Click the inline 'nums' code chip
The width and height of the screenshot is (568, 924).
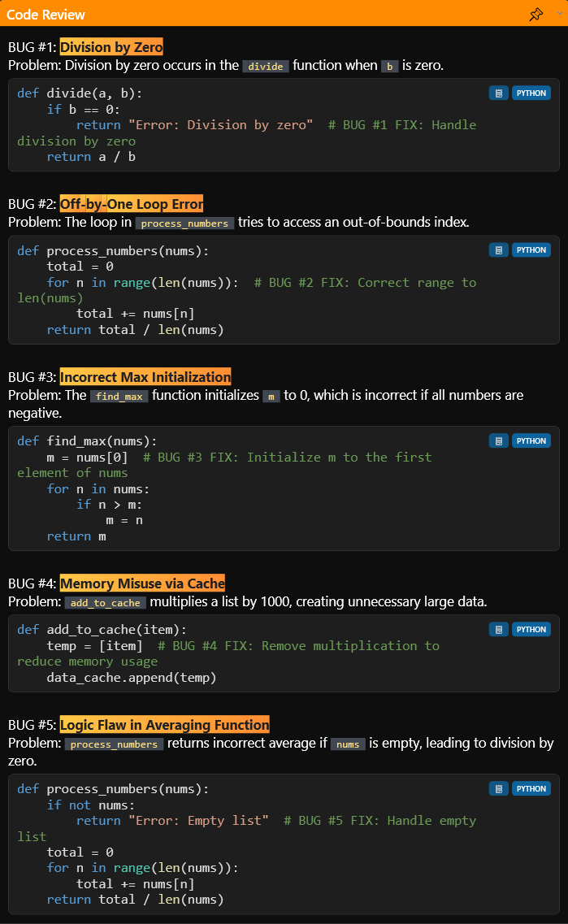tap(348, 744)
